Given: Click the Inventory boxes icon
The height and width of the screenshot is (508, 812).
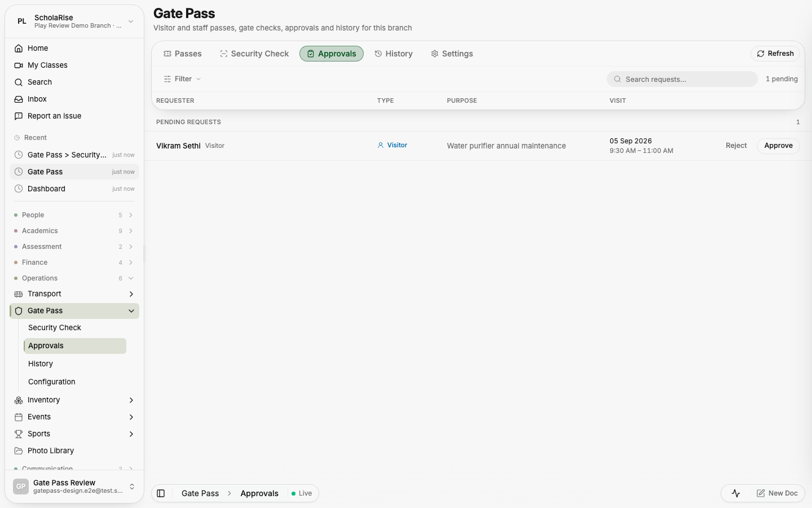Looking at the screenshot, I should coord(19,400).
